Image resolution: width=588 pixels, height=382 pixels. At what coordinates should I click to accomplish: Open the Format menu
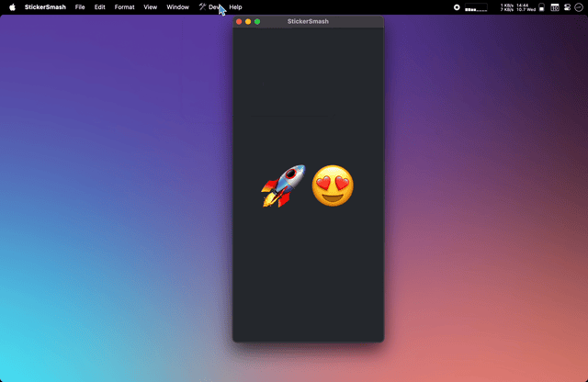pyautogui.click(x=124, y=6)
